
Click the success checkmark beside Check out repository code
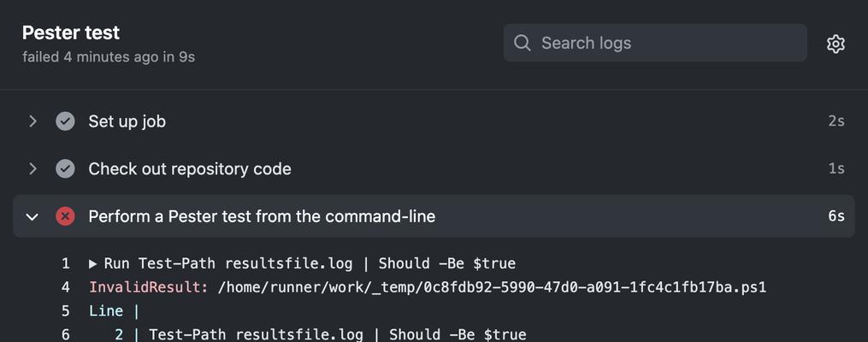[x=65, y=168]
